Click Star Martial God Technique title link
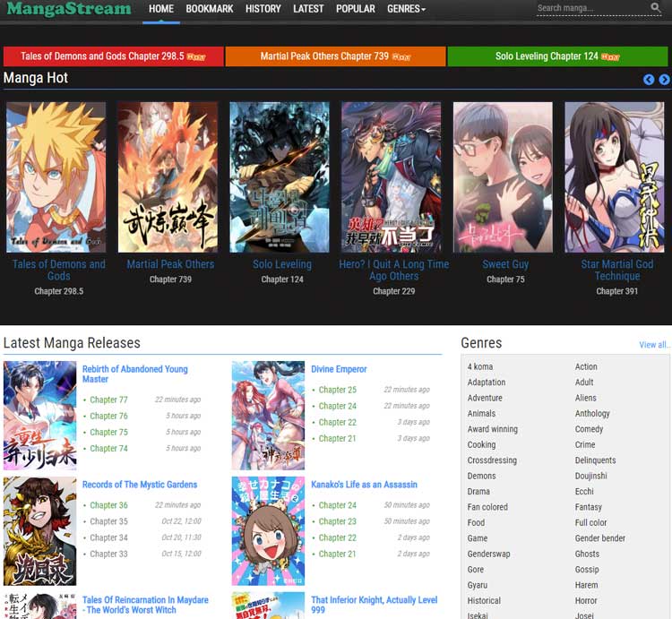Viewport: 672px width, 619px height. [x=617, y=270]
